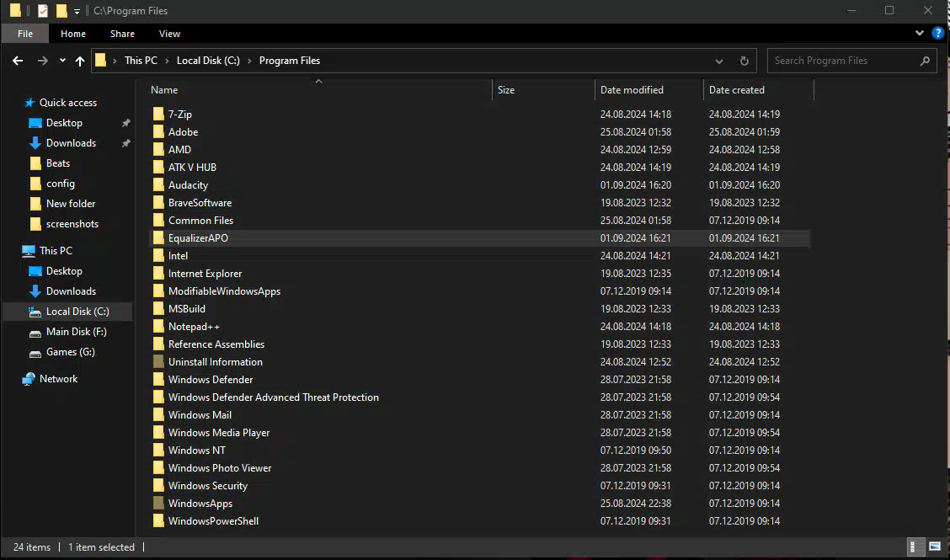The height and width of the screenshot is (560, 950).
Task: Select the Windows Media Player folder name
Action: click(x=219, y=433)
